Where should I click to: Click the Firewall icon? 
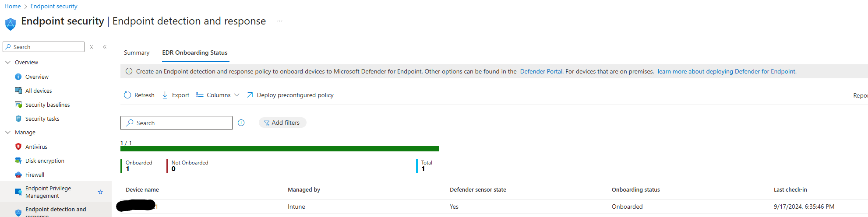tap(18, 175)
